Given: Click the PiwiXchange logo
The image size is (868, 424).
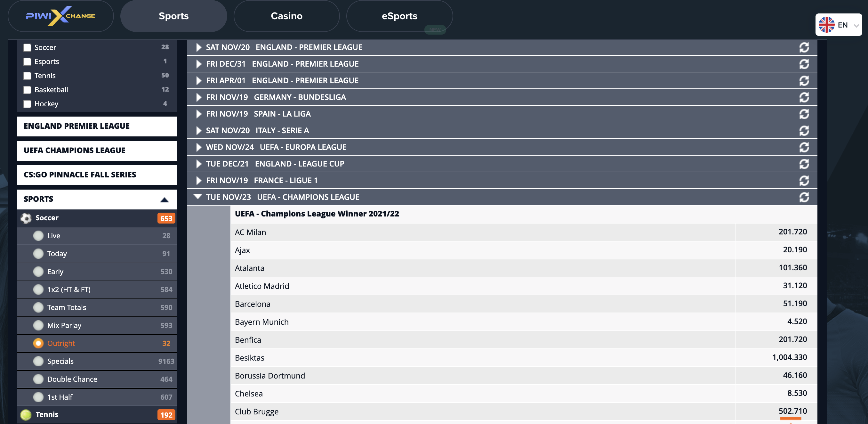Looking at the screenshot, I should tap(61, 16).
